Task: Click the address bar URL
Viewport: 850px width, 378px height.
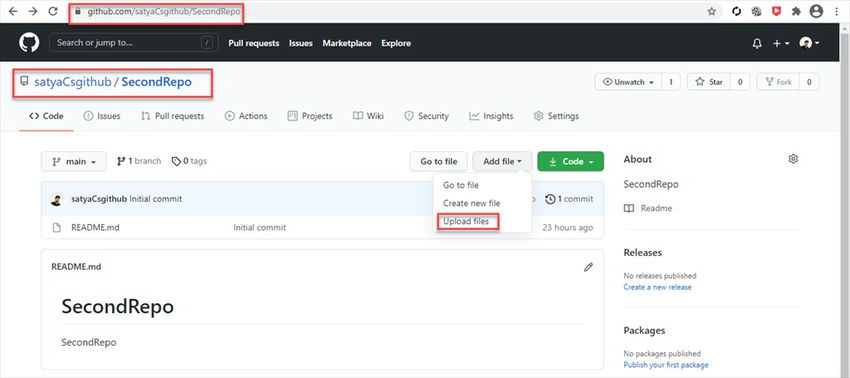Action: point(164,11)
